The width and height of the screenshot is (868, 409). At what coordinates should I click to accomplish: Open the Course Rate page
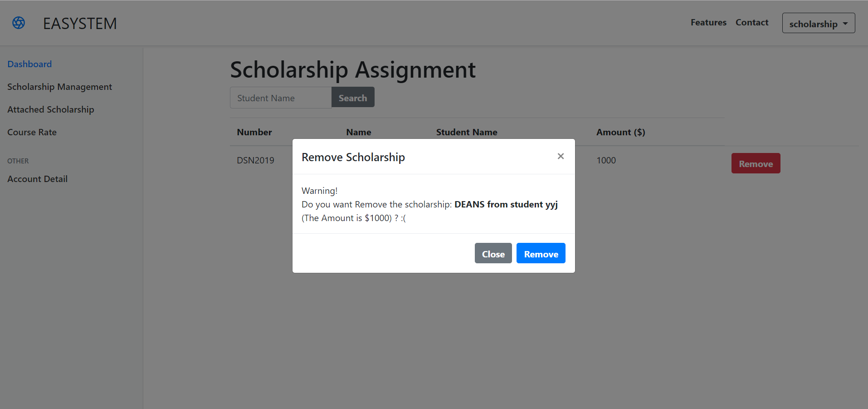[x=32, y=132]
